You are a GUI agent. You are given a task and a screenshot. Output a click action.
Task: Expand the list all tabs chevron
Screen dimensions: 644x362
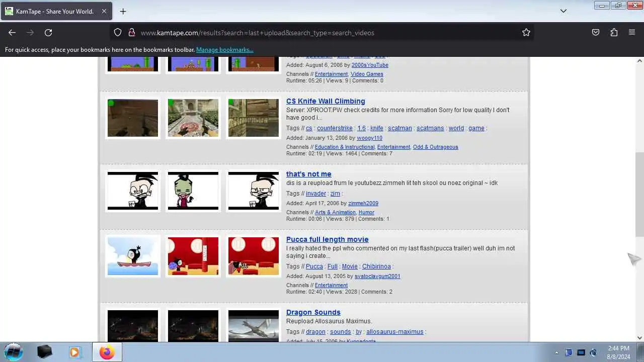click(563, 11)
